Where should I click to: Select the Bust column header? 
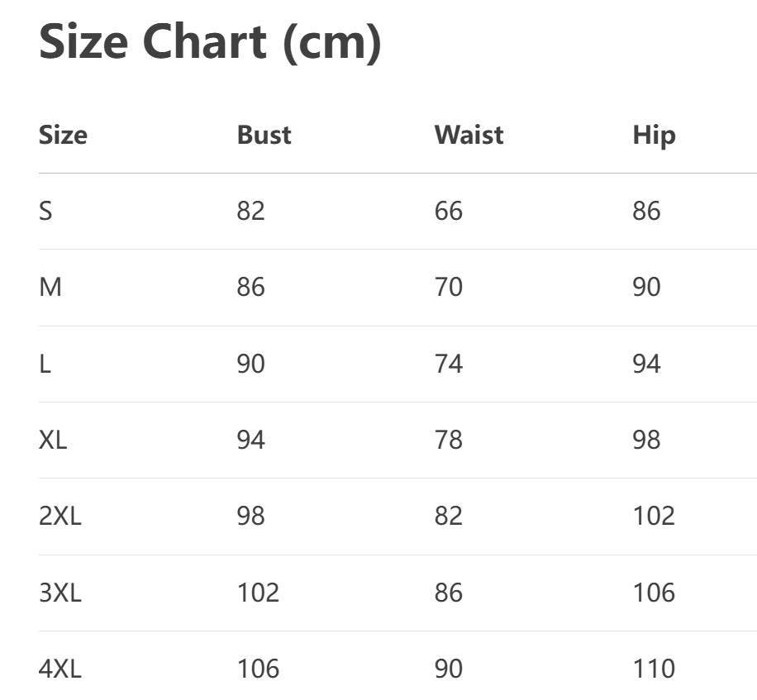tap(264, 135)
